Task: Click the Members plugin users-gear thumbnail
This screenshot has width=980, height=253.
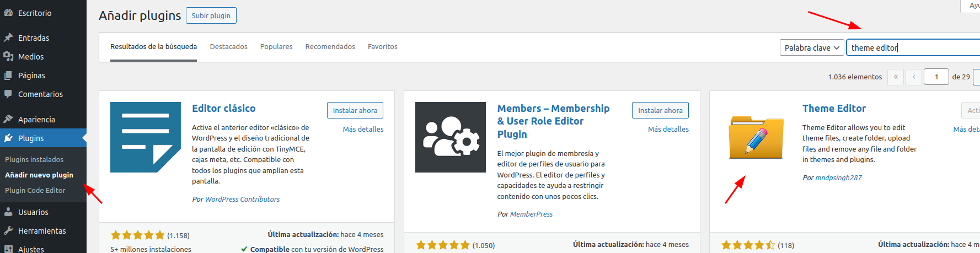Action: point(451,137)
